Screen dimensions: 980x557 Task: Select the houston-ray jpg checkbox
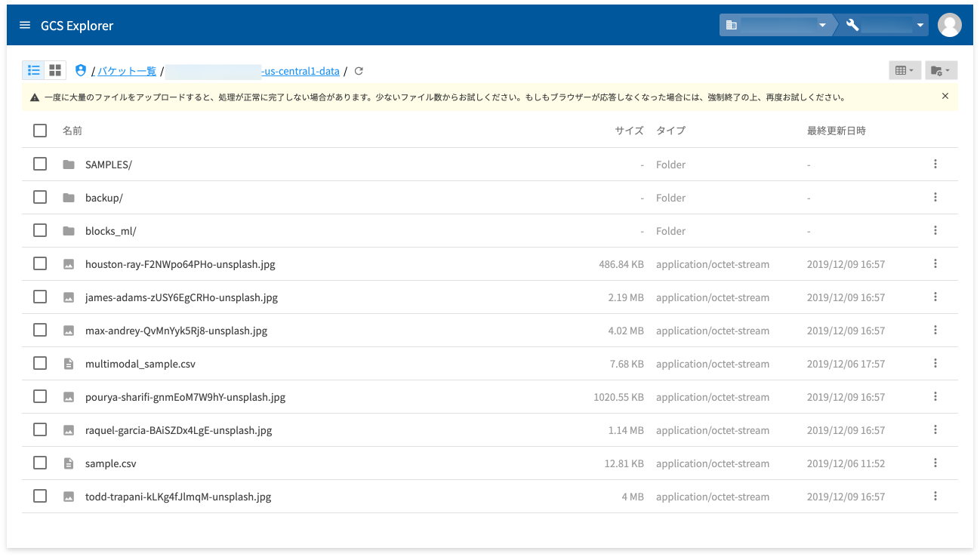point(40,263)
